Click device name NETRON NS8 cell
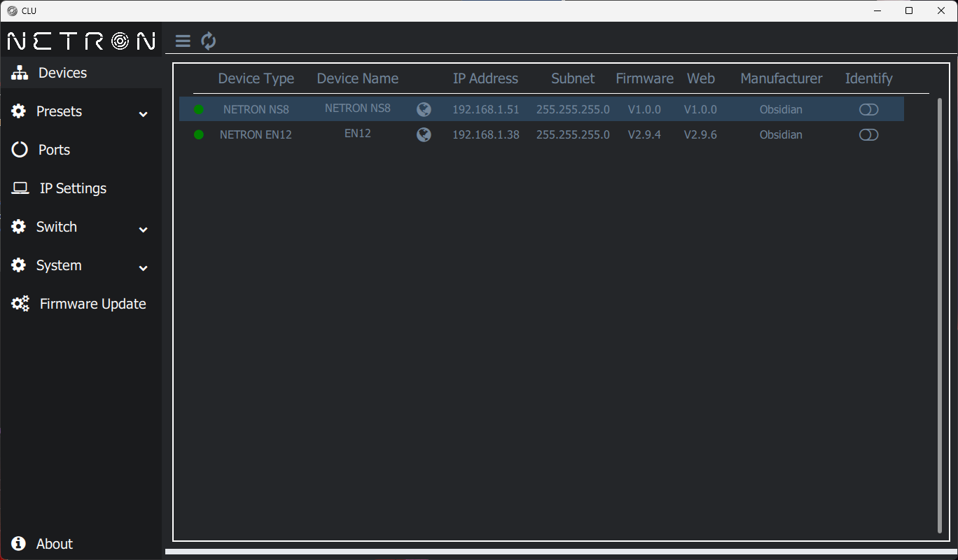Screen dimensions: 958x560 (358, 108)
